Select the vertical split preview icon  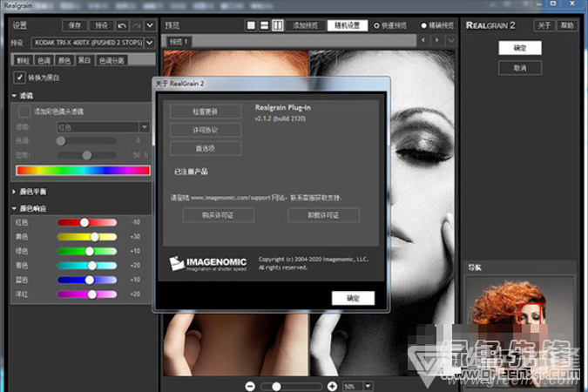278,25
